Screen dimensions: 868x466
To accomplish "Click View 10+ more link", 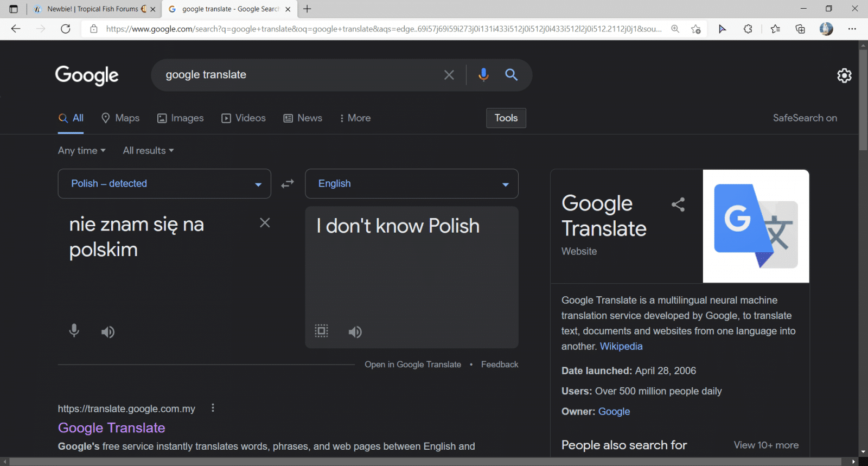I will click(x=766, y=445).
